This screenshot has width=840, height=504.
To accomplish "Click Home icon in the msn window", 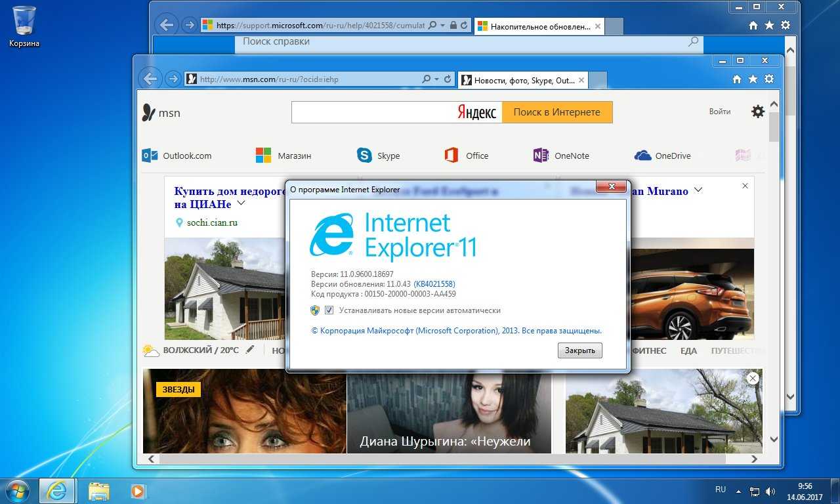I will coord(737,79).
